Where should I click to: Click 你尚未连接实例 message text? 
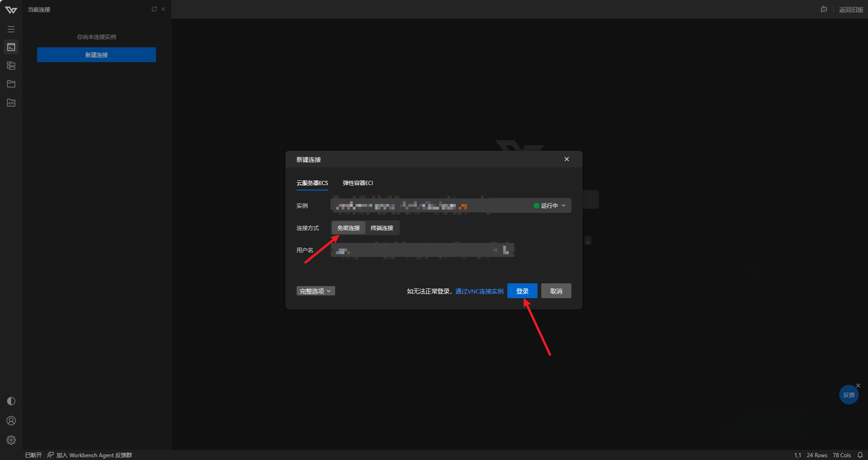(97, 37)
